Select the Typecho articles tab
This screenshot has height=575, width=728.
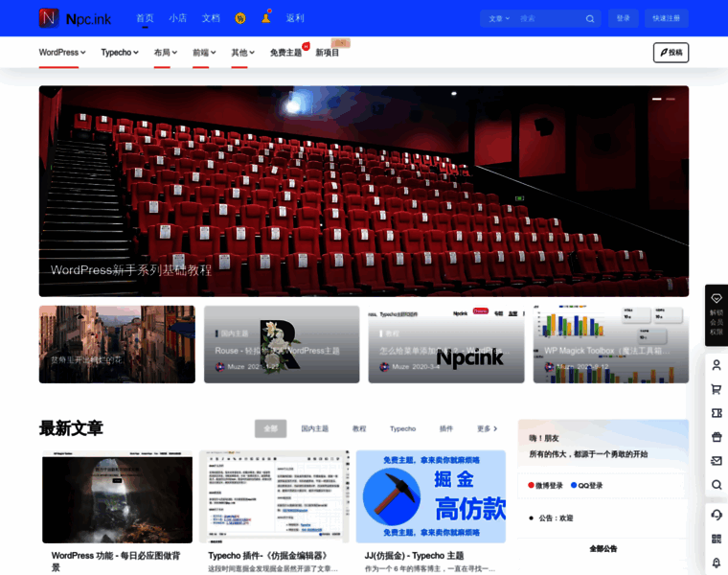[403, 428]
